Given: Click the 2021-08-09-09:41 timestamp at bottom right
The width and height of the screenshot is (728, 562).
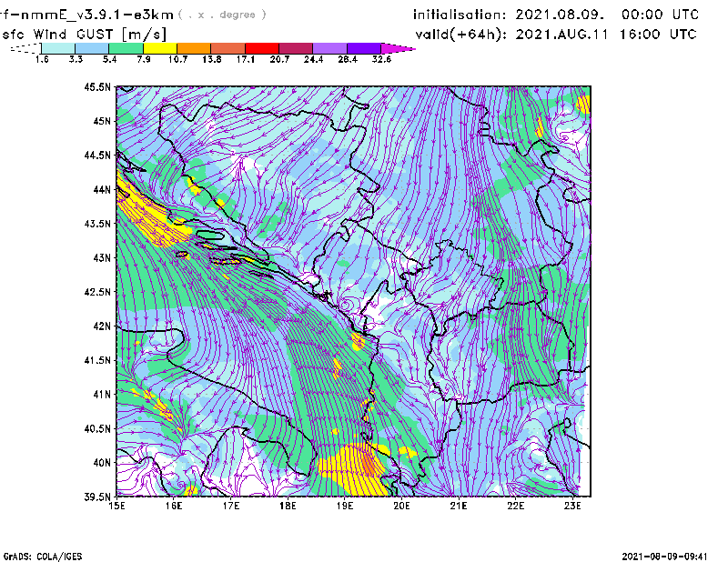Looking at the screenshot, I should click(x=672, y=555).
